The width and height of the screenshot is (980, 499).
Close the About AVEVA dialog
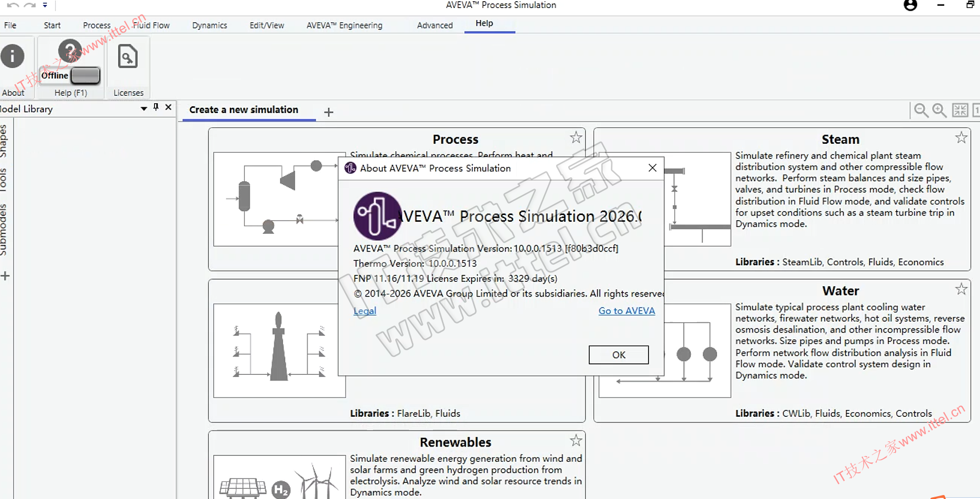(653, 168)
